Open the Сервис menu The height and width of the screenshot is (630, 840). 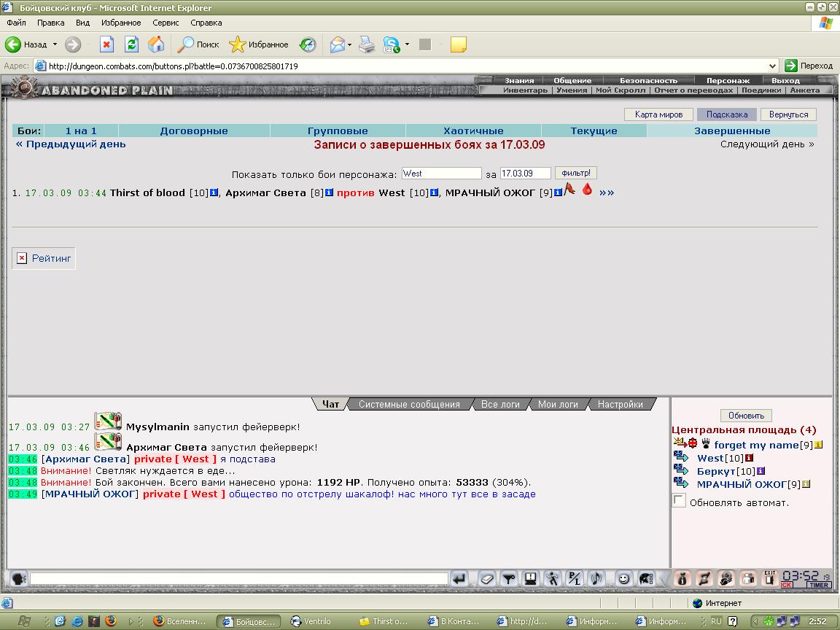point(166,23)
